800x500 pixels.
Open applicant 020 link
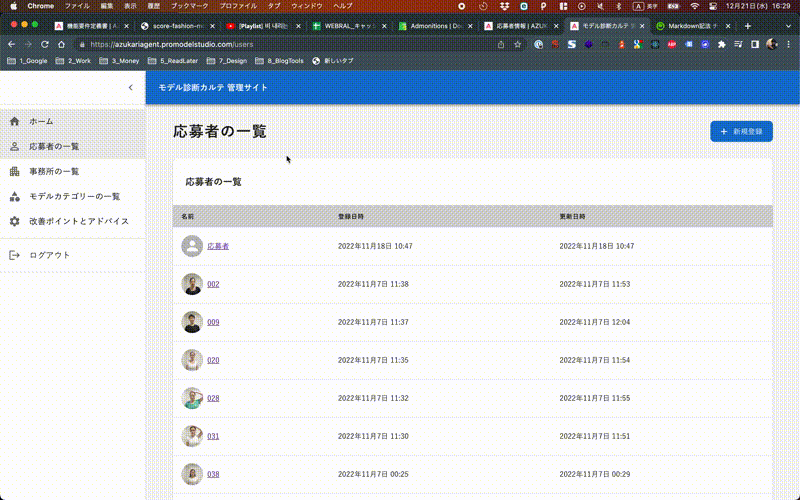213,360
